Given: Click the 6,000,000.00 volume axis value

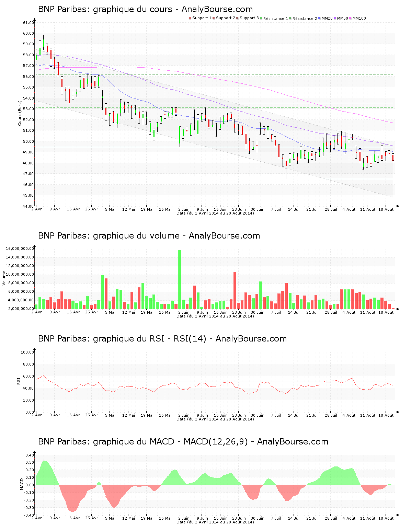Looking at the screenshot, I should [x=21, y=291].
